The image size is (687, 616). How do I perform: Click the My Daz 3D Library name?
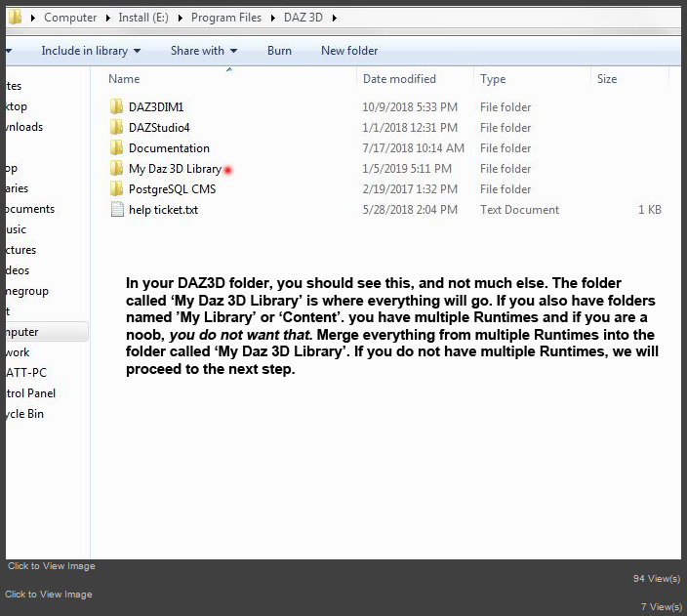click(175, 169)
